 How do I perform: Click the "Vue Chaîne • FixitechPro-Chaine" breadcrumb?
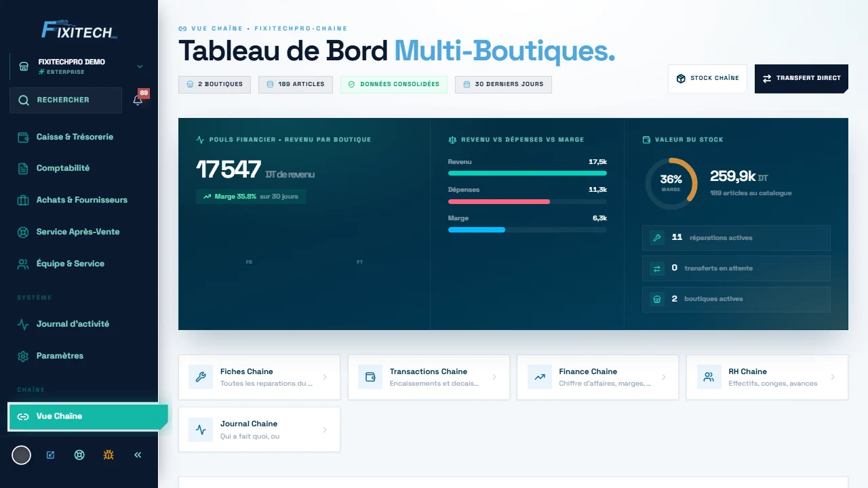pyautogui.click(x=263, y=28)
